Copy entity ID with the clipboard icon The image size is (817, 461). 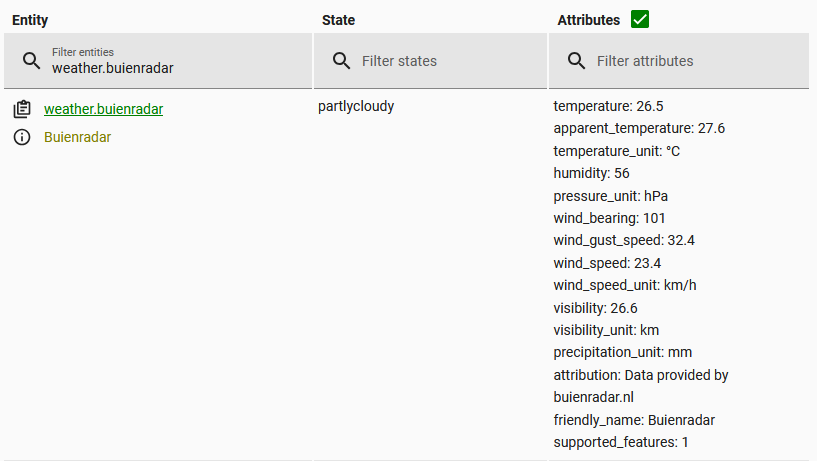(22, 109)
